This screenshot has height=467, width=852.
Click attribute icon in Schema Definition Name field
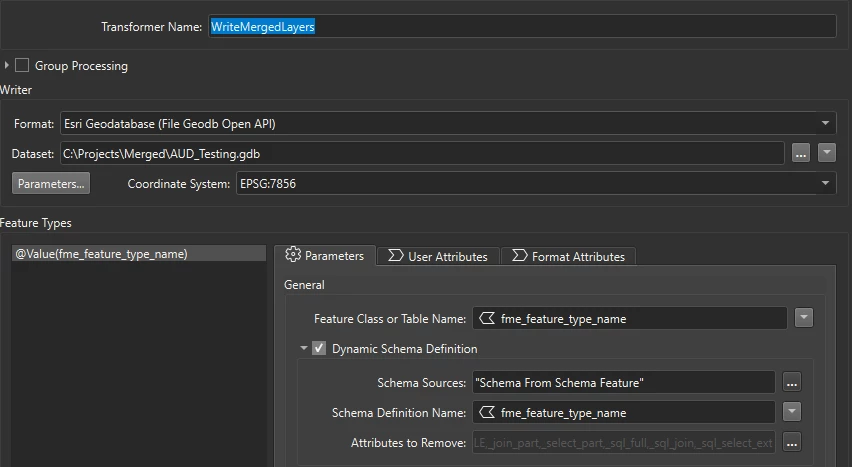point(487,413)
